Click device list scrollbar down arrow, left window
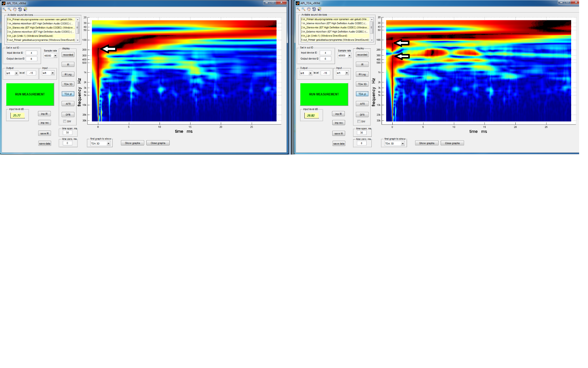Image resolution: width=588 pixels, height=368 pixels. point(77,40)
